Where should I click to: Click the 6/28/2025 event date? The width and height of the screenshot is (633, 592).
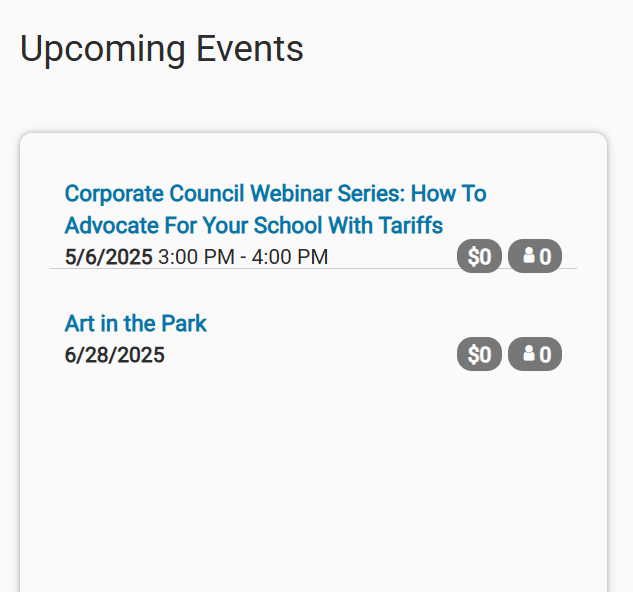pyautogui.click(x=115, y=355)
